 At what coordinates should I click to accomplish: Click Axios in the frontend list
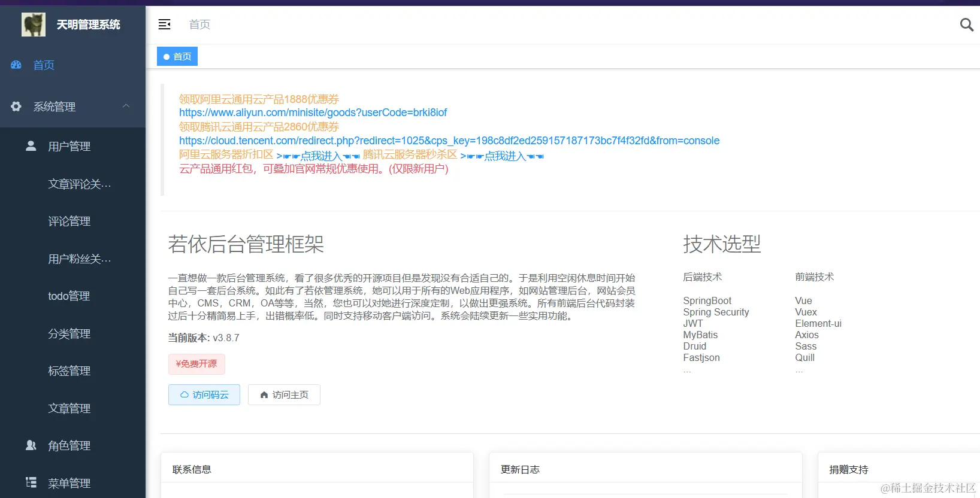pos(807,335)
